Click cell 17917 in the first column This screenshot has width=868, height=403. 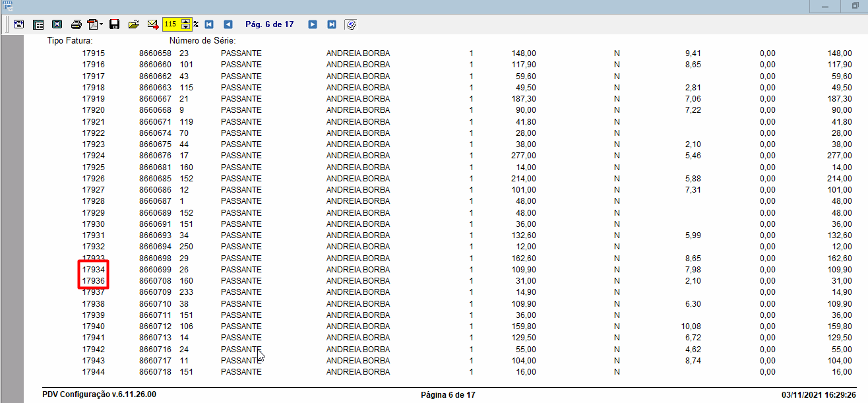pos(94,76)
